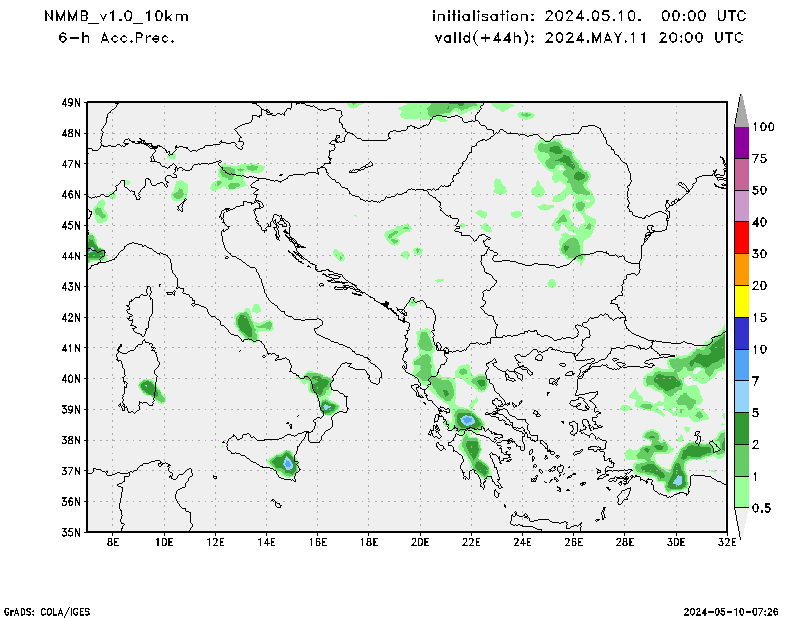Click the 6-h Acc.Prec. label
Image resolution: width=800 pixels, height=618 pixels.
(x=117, y=37)
